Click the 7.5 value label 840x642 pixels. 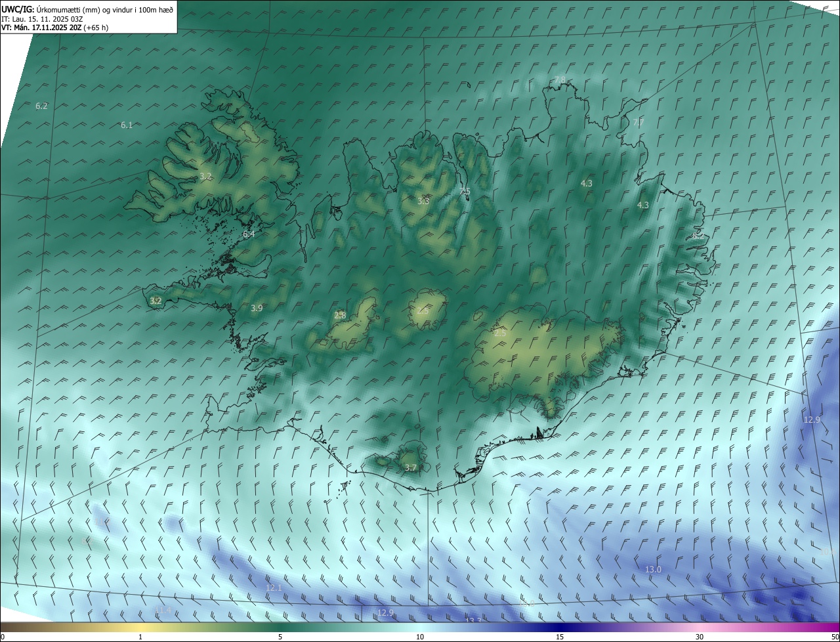pos(465,191)
